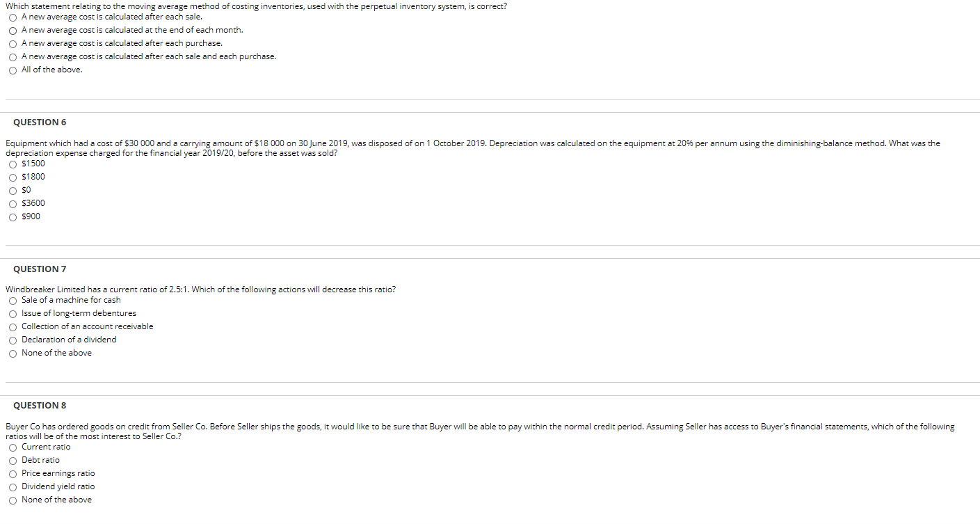Select "Price earnings ratio" option
Image resolution: width=980 pixels, height=524 pixels.
tap(13, 473)
